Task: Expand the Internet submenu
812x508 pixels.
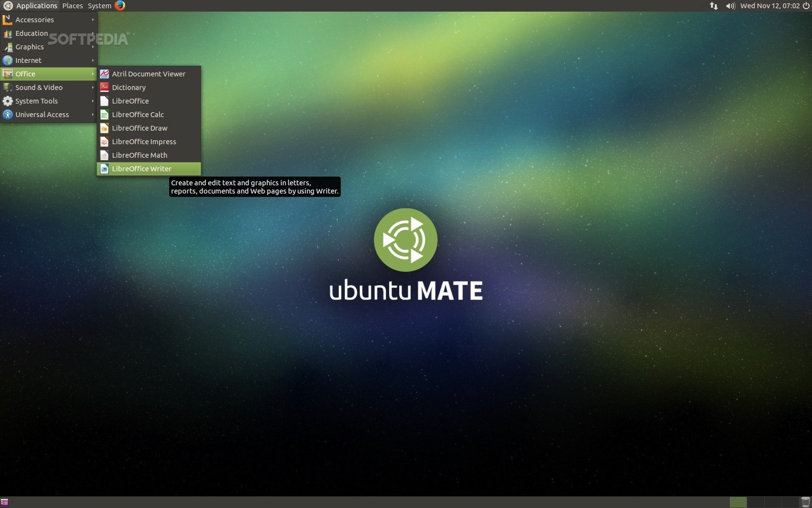Action: (29, 60)
